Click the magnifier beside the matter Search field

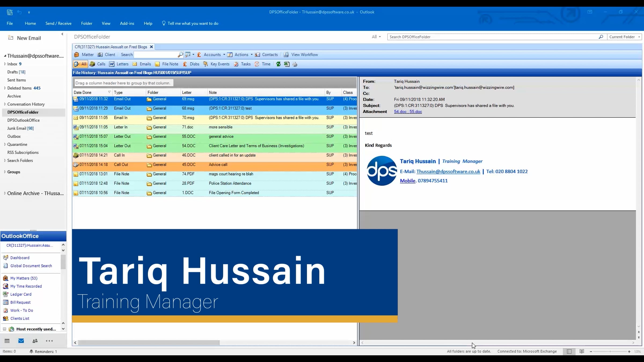coord(180,55)
